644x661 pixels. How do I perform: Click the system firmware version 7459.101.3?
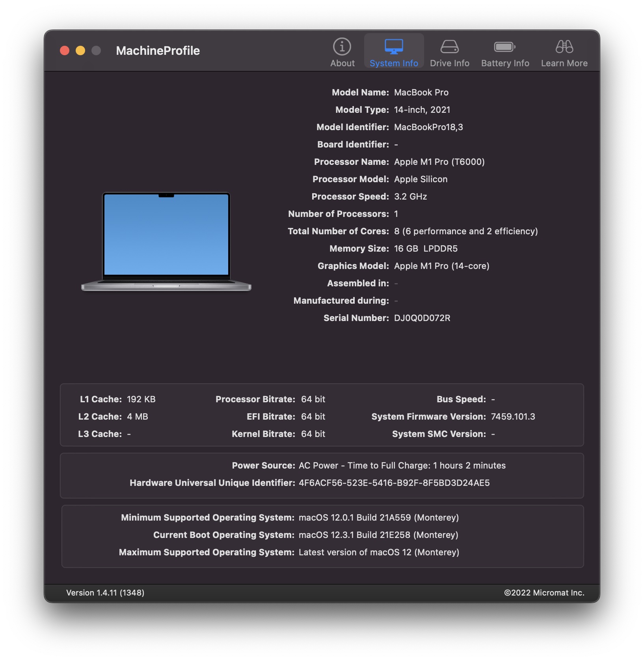[x=513, y=416]
